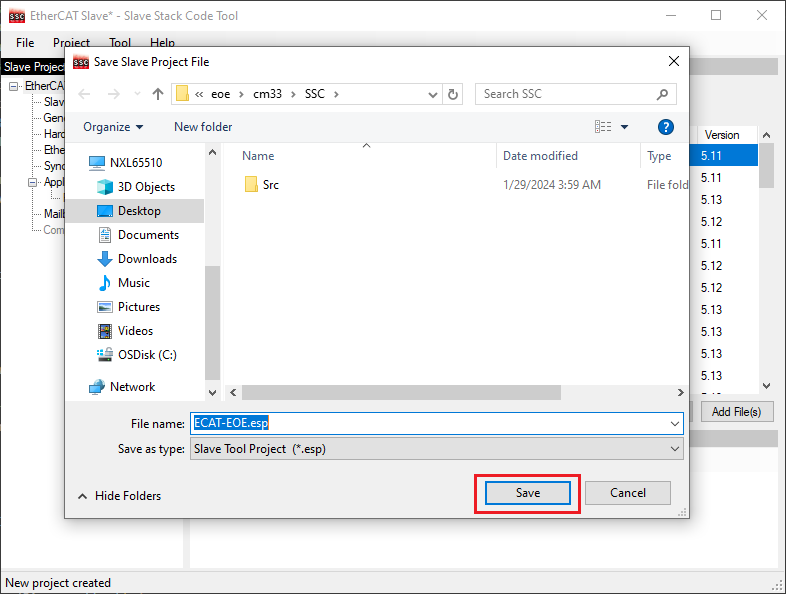This screenshot has width=786, height=594.
Task: Expand the File name history dropdown
Action: pyautogui.click(x=675, y=423)
